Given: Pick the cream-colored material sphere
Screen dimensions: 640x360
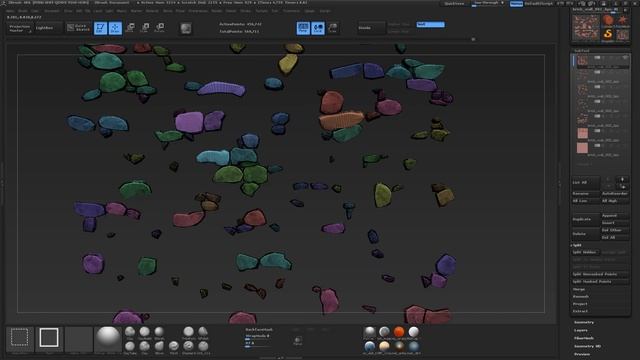Looking at the screenshot, I should tap(384, 347).
